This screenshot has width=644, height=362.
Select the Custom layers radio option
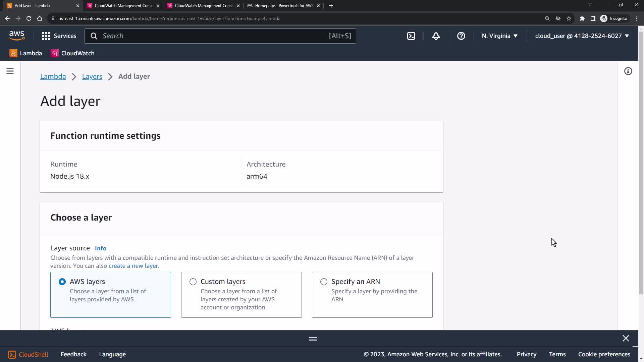pyautogui.click(x=193, y=282)
